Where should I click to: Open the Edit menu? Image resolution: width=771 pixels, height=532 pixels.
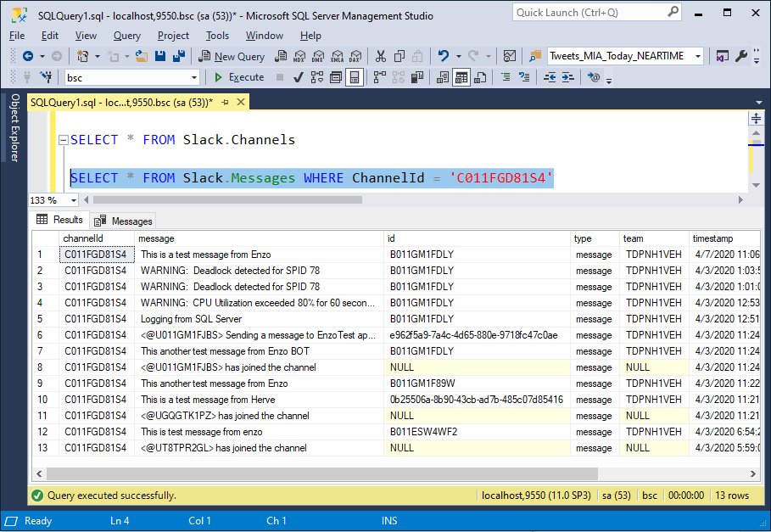coord(50,36)
